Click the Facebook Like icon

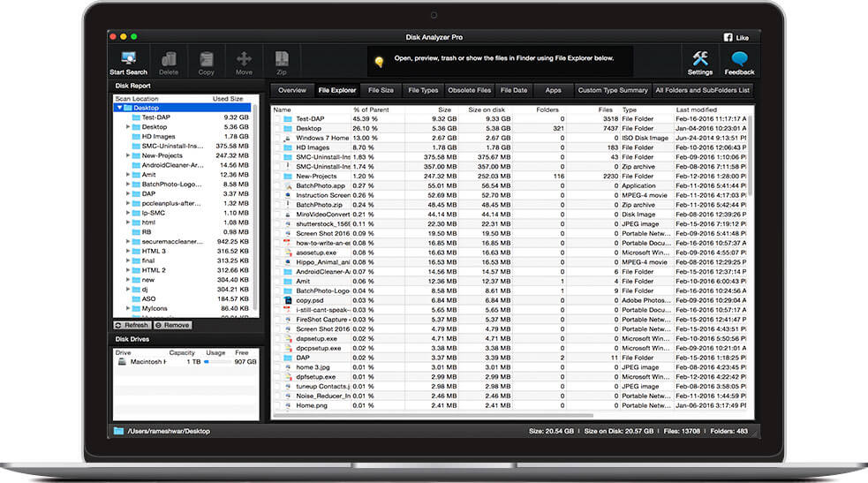(x=728, y=38)
